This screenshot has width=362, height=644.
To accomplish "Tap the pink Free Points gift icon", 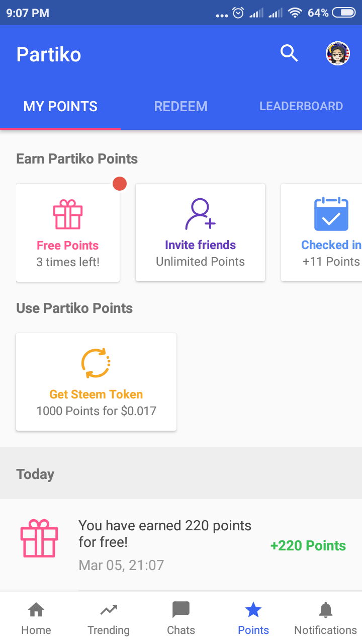I will [x=68, y=215].
